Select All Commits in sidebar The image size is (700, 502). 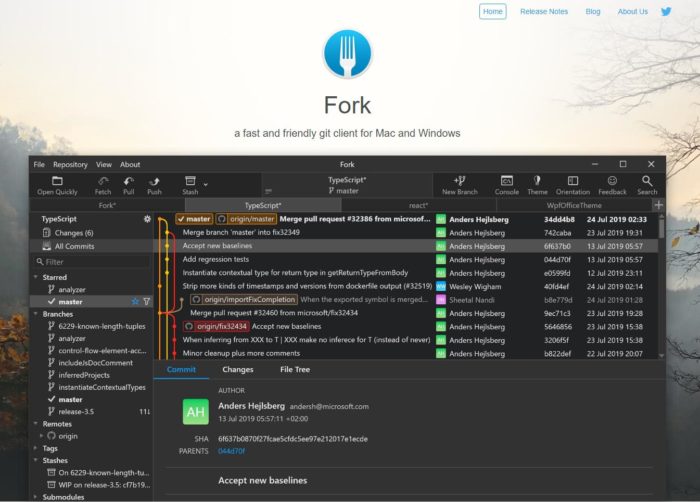coord(92,246)
